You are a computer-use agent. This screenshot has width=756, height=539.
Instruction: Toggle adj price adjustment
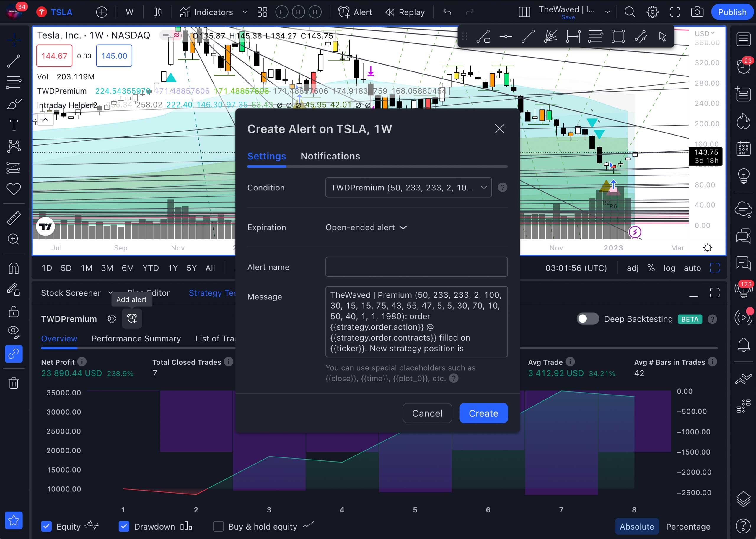pos(633,268)
